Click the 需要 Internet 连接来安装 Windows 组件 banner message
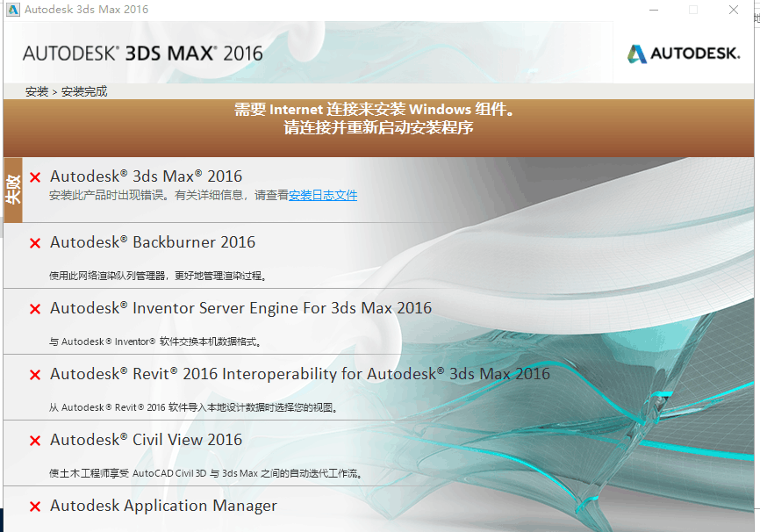 pyautogui.click(x=374, y=109)
